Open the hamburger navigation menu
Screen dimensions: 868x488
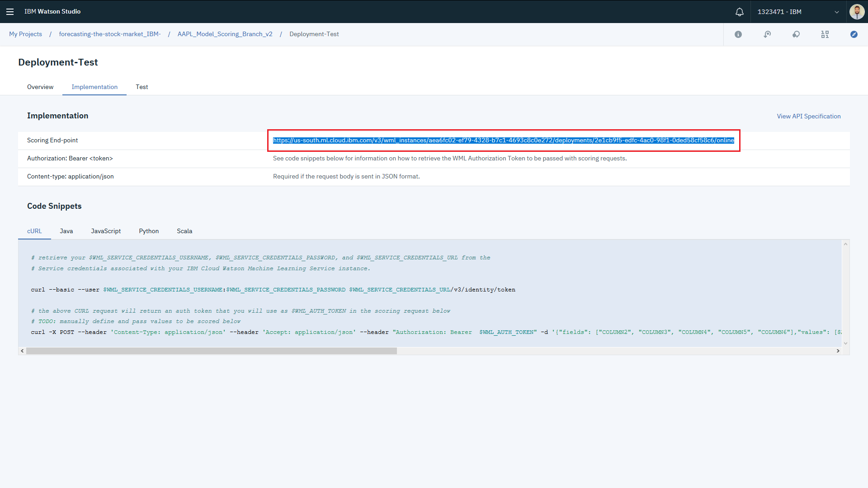[x=10, y=12]
